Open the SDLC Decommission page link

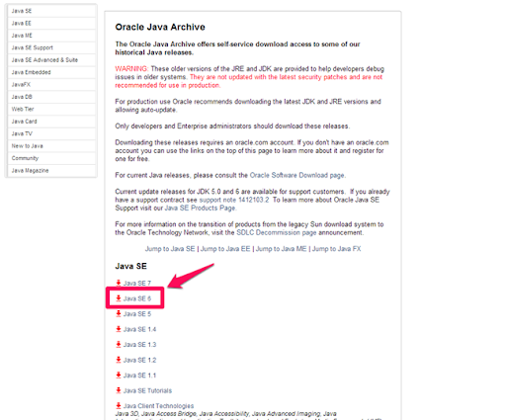277,232
